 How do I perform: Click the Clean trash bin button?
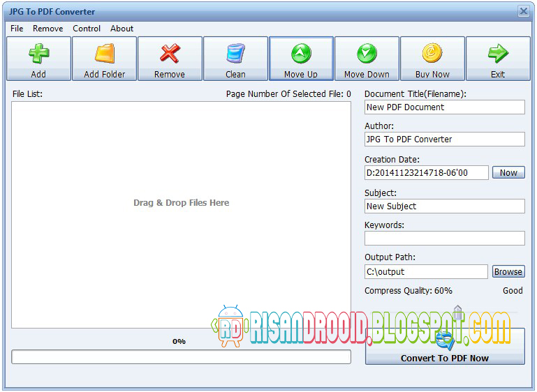[x=235, y=59]
